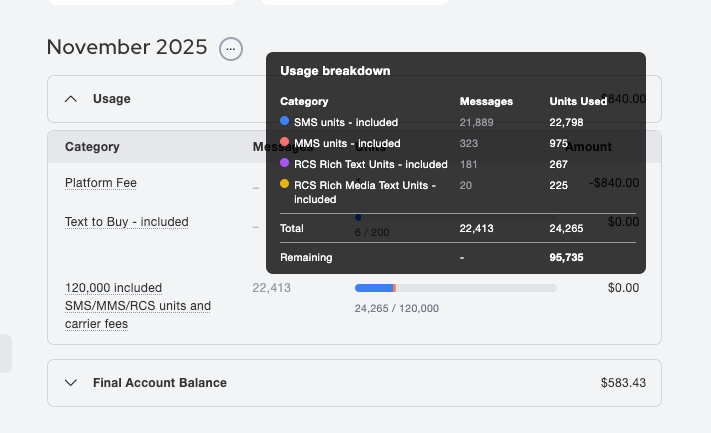Expand the Final Account Balance chevron
The width and height of the screenshot is (711, 433).
coord(71,382)
